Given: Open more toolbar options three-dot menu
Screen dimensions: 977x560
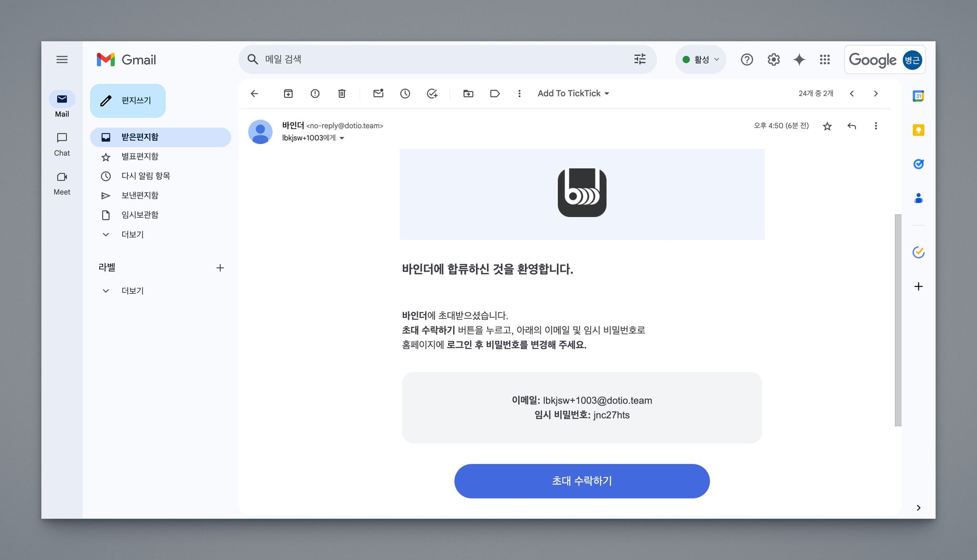Looking at the screenshot, I should click(520, 93).
